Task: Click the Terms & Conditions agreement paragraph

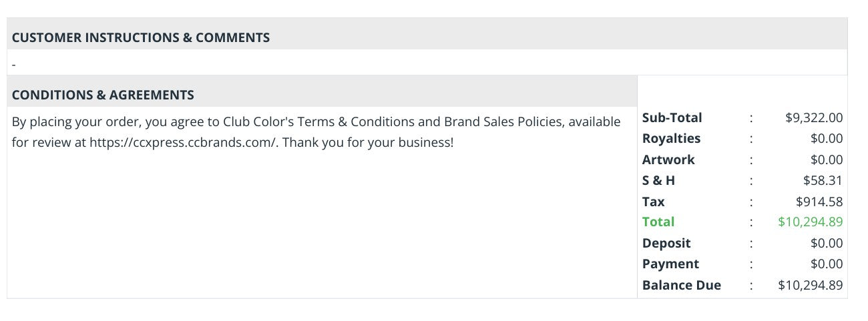Action: (x=316, y=132)
